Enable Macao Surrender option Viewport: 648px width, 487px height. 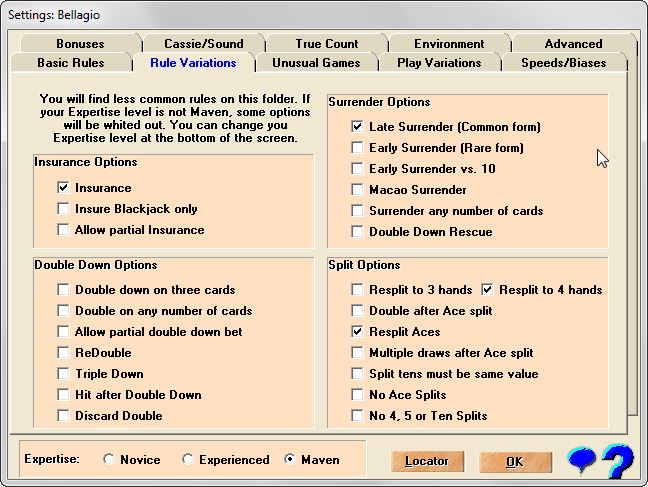pyautogui.click(x=357, y=190)
